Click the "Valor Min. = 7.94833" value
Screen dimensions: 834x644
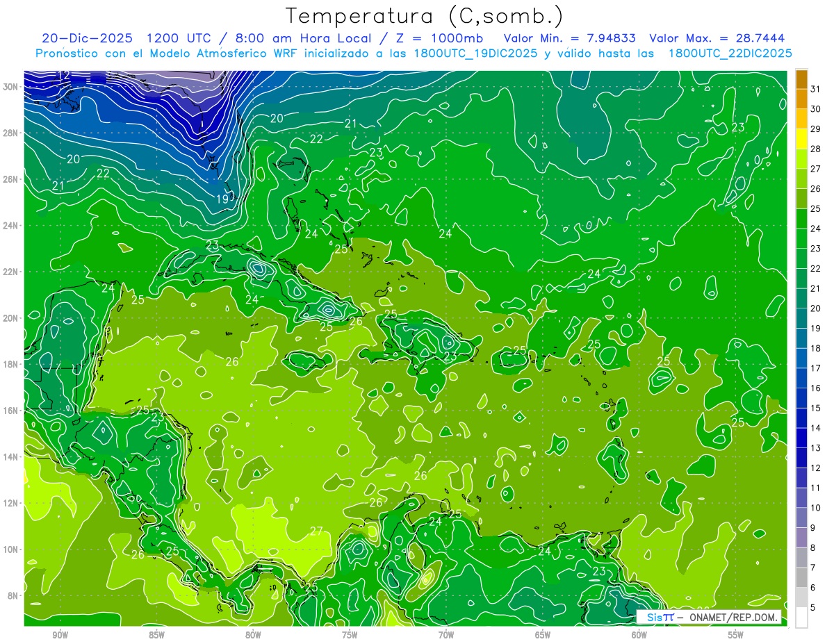coord(570,38)
